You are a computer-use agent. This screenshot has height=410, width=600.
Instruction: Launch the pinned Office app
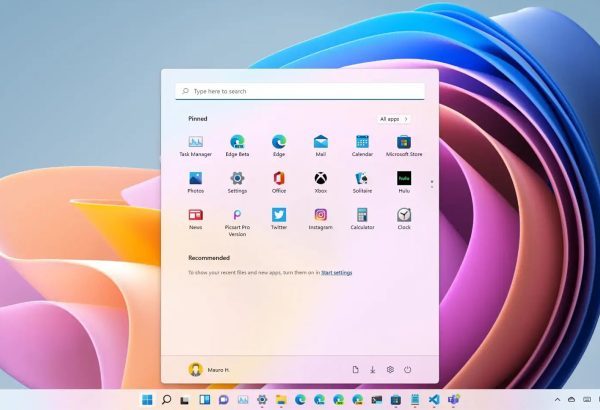click(279, 183)
